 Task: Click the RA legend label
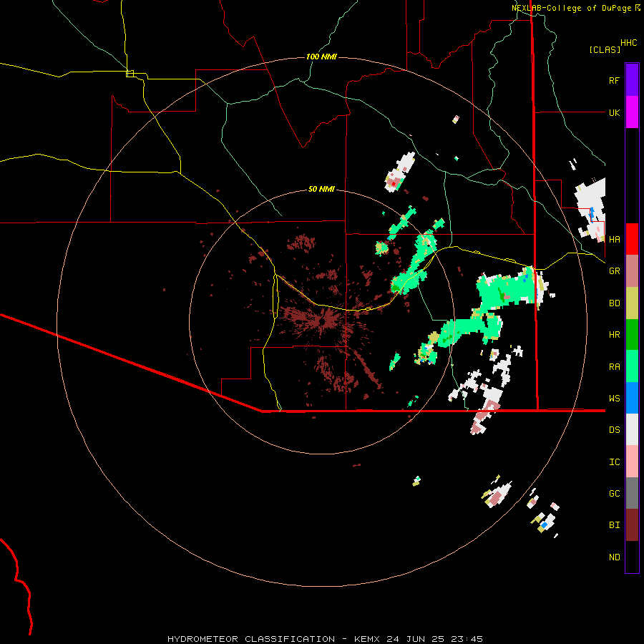point(614,367)
